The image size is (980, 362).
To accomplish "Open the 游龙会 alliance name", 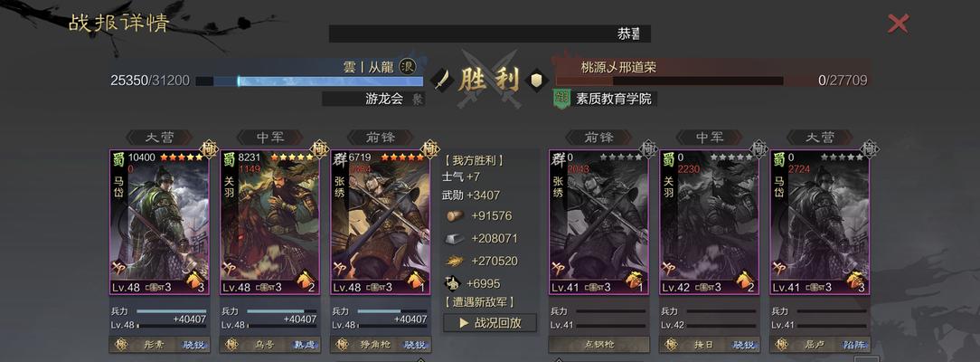I will click(x=383, y=99).
